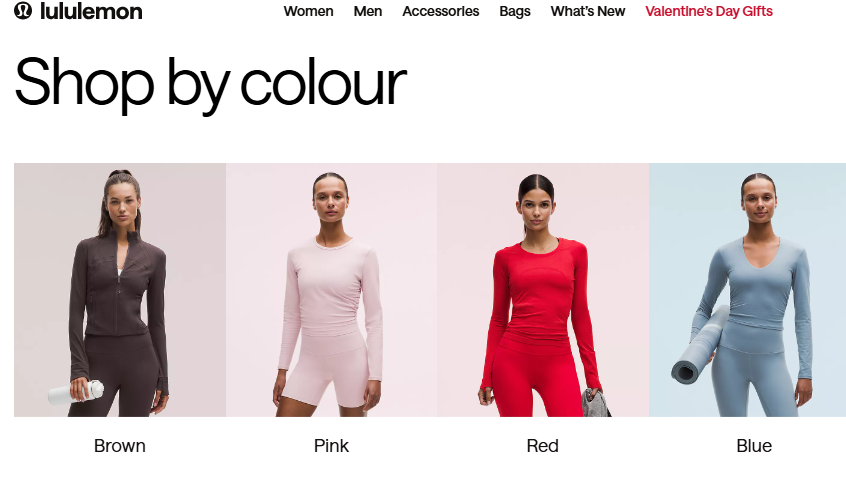846x492 pixels.
Task: Select the Brown outfit photo
Action: coord(120,290)
